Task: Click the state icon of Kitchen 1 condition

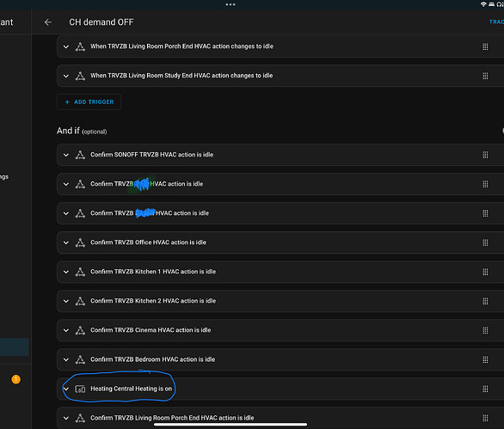Action: [80, 272]
